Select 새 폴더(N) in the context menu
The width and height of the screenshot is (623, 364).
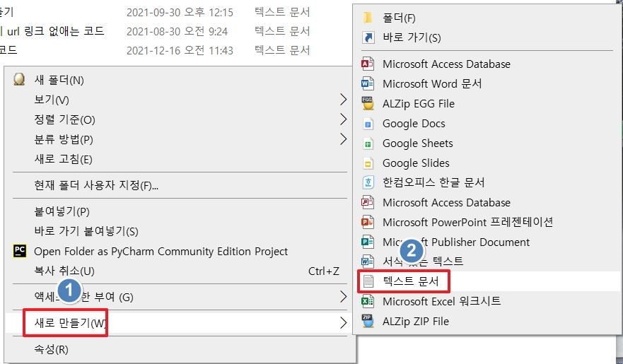(59, 80)
